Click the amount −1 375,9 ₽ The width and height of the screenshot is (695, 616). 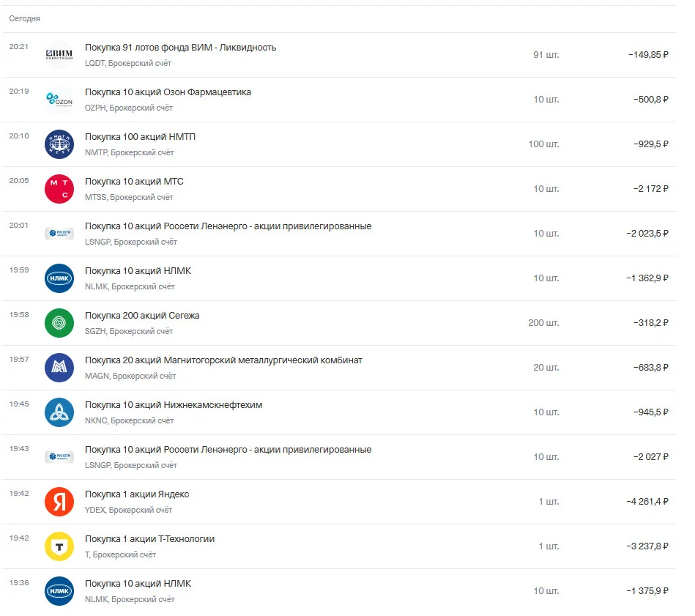click(647, 591)
